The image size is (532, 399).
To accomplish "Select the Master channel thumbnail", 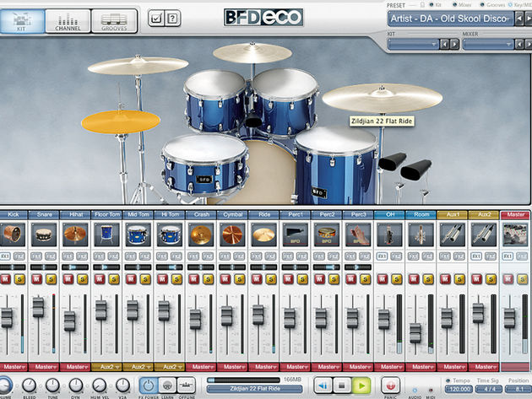I will coord(515,235).
